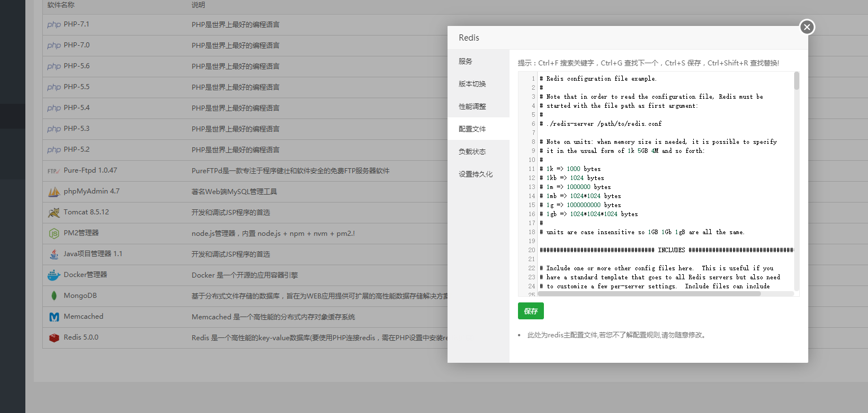Click the green 保存 button
The image size is (868, 413).
pos(531,311)
